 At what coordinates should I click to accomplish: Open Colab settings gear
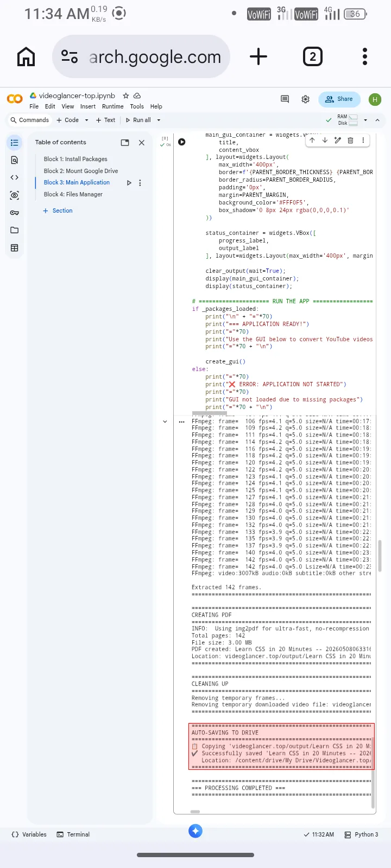(x=306, y=99)
